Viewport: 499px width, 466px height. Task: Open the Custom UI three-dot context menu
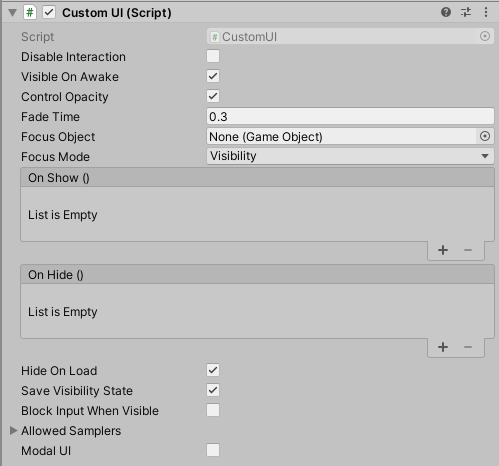(486, 12)
